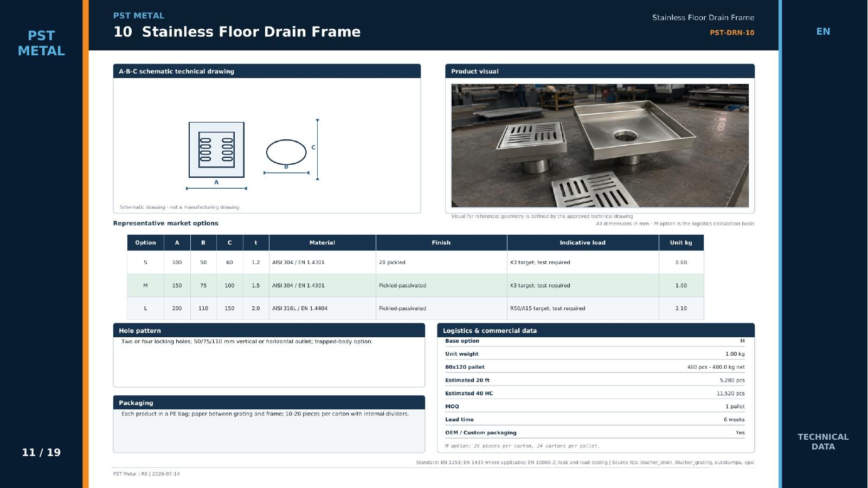Select option L in the table
868x488 pixels.
click(145, 309)
